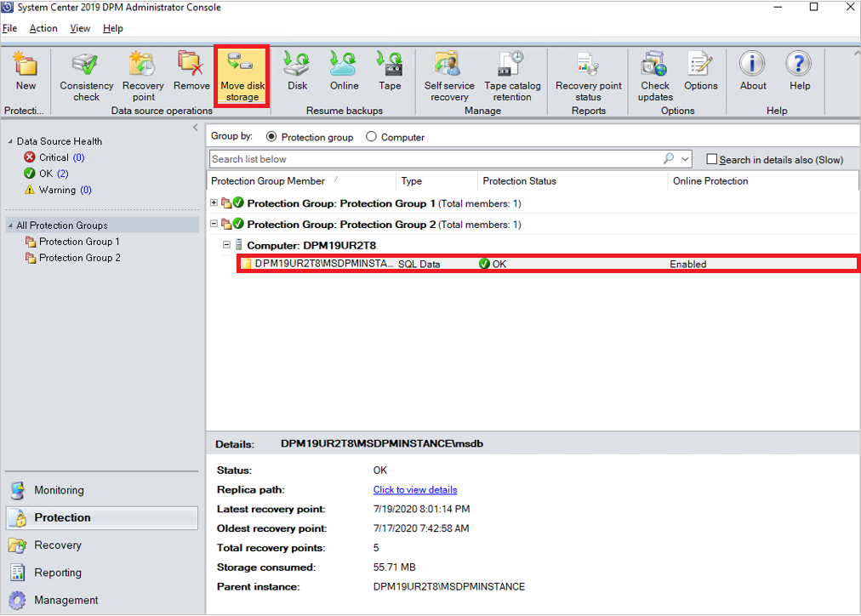This screenshot has width=861, height=616.
Task: Switch to Protection workspace
Action: pyautogui.click(x=102, y=517)
